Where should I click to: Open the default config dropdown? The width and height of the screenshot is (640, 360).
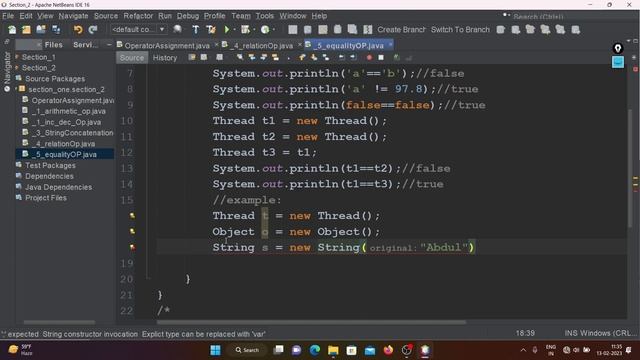[x=138, y=30]
